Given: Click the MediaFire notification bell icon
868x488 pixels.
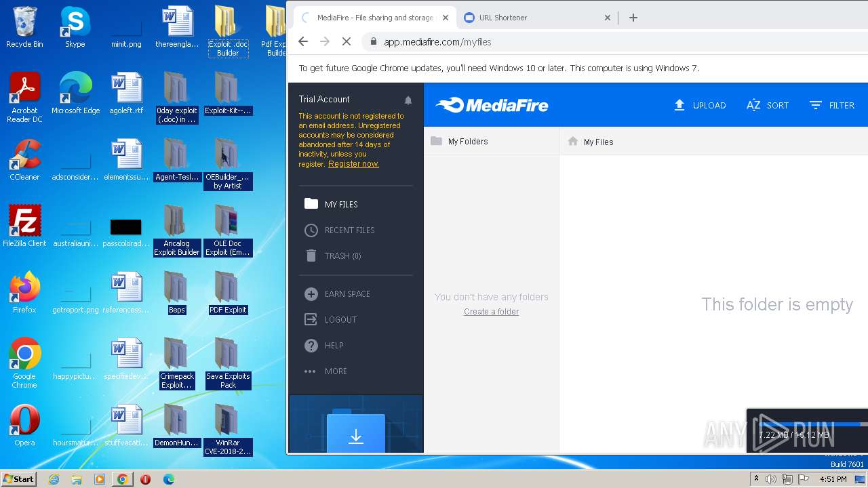Looking at the screenshot, I should [x=408, y=100].
